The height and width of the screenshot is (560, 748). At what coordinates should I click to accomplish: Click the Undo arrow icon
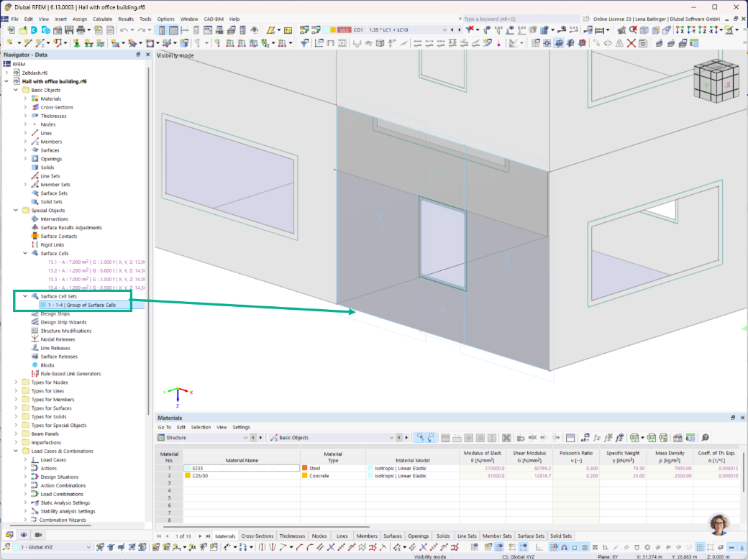pos(124,30)
